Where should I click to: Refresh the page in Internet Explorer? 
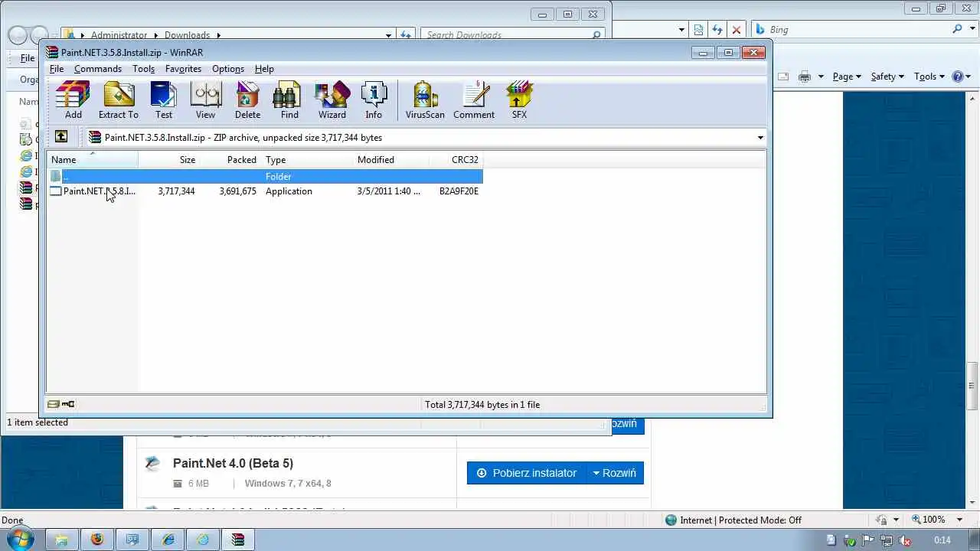[x=717, y=30]
